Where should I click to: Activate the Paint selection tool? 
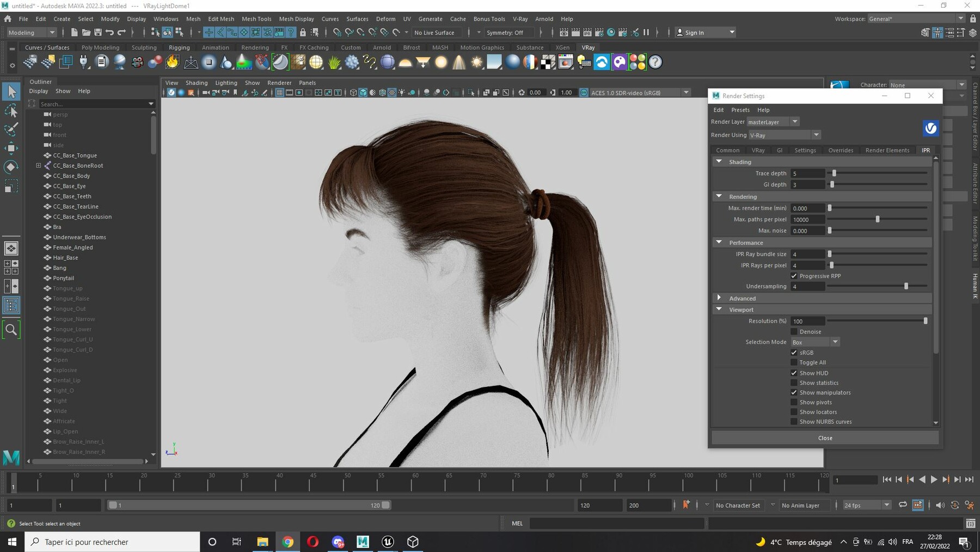click(x=11, y=130)
